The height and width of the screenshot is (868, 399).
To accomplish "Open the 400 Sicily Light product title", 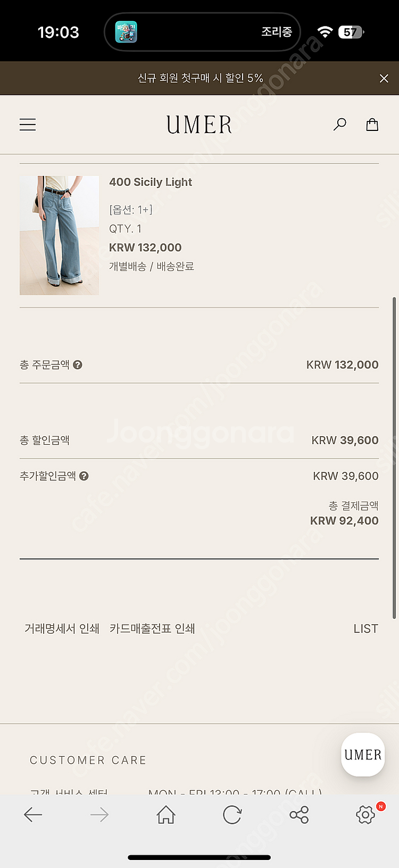I will point(151,182).
